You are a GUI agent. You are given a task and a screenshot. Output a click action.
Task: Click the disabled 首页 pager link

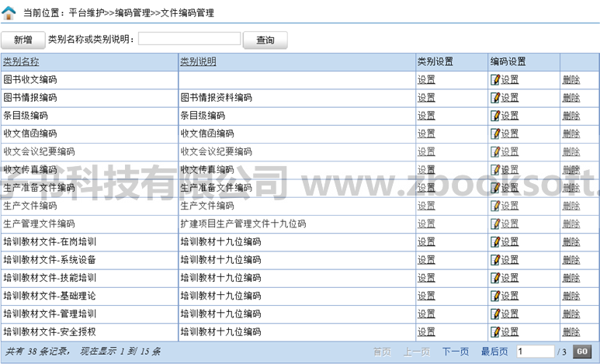[382, 352]
